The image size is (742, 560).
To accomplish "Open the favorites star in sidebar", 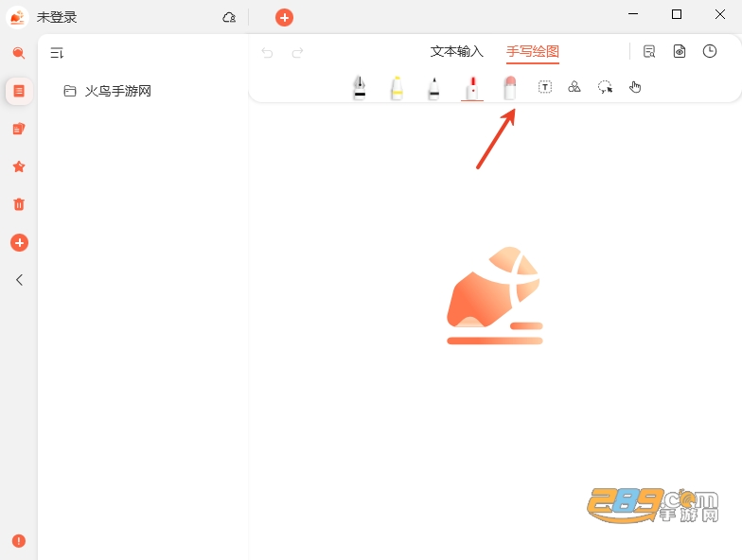I will (x=19, y=166).
